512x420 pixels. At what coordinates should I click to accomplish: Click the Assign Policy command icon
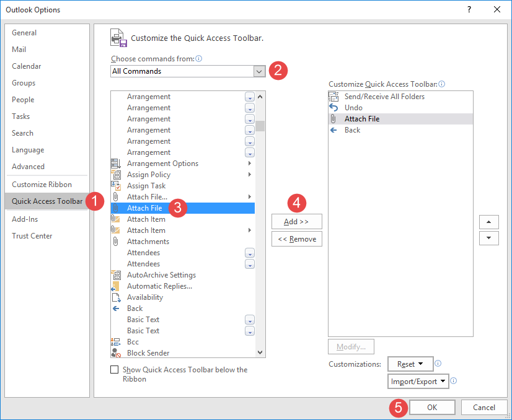point(116,175)
